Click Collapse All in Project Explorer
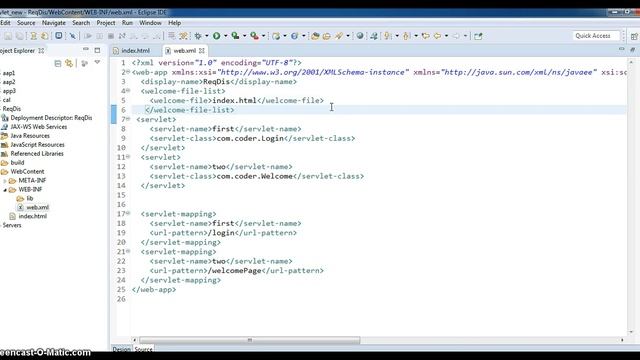Viewport: 640px width, 360px height. (x=58, y=63)
